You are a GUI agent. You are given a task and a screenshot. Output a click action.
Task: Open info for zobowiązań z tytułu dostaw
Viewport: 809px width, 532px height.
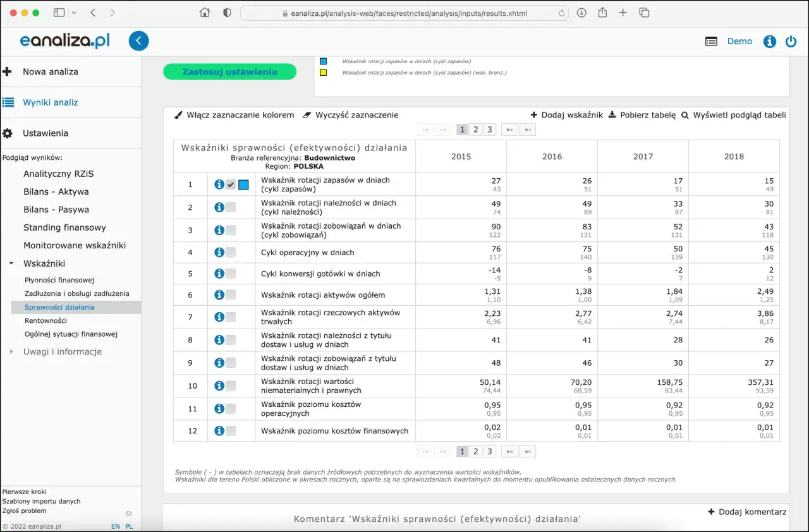(219, 363)
